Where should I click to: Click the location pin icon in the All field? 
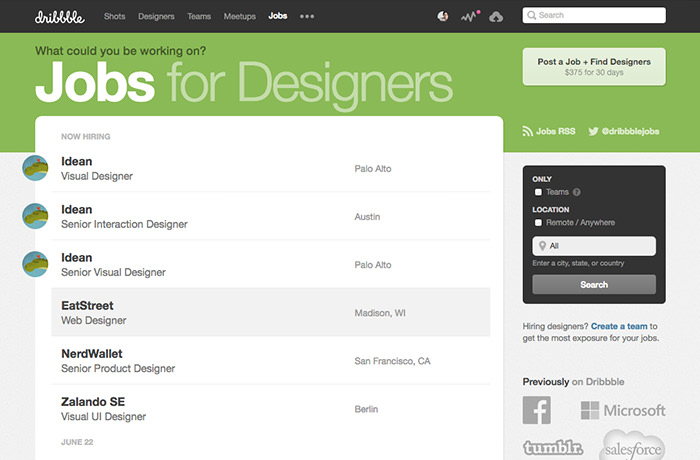click(542, 246)
